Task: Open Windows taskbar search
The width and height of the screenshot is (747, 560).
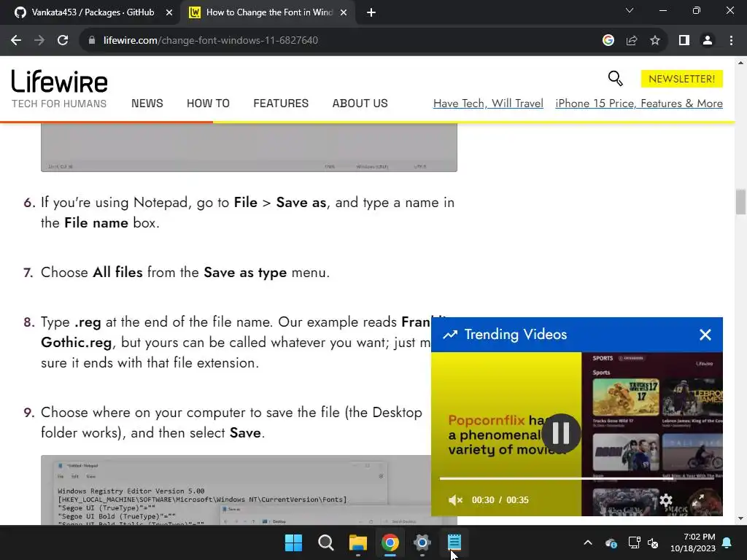Action: 326,542
